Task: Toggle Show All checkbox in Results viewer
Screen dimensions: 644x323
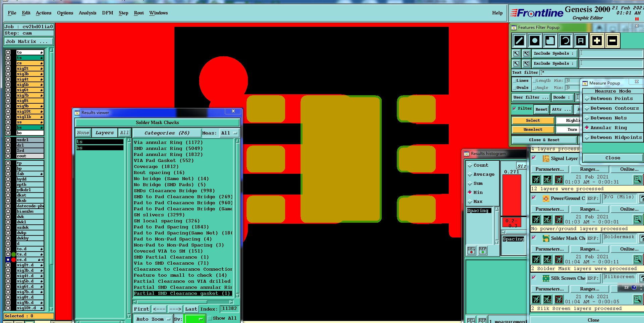Action: click(210, 318)
